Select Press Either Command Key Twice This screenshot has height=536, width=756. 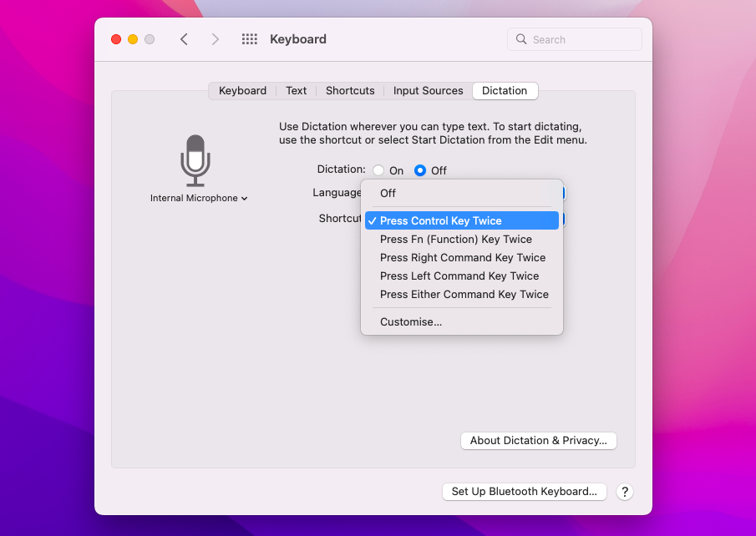(x=463, y=294)
